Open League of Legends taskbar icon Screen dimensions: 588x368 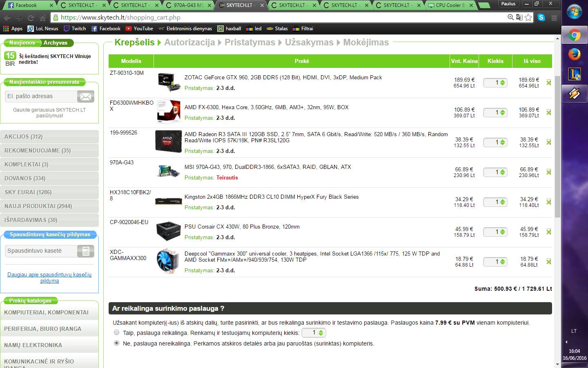[575, 74]
